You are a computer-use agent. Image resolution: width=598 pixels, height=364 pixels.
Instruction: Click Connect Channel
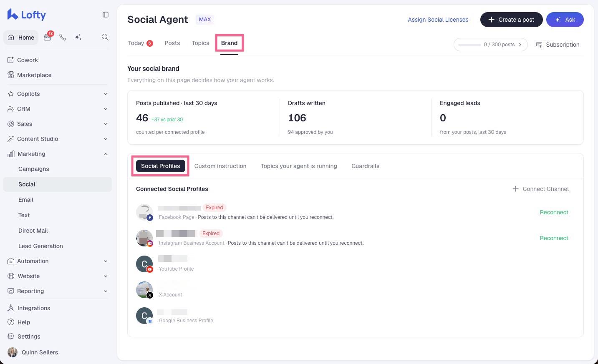pyautogui.click(x=540, y=189)
